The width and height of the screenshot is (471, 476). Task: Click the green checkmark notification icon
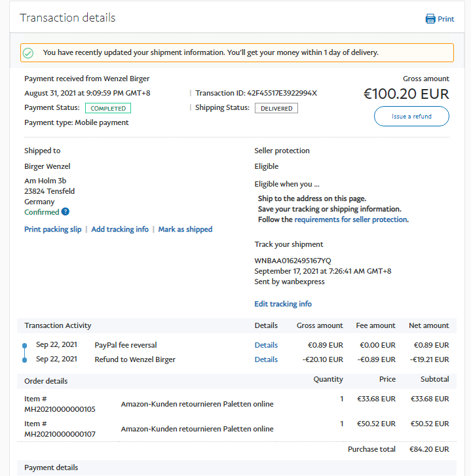point(28,52)
